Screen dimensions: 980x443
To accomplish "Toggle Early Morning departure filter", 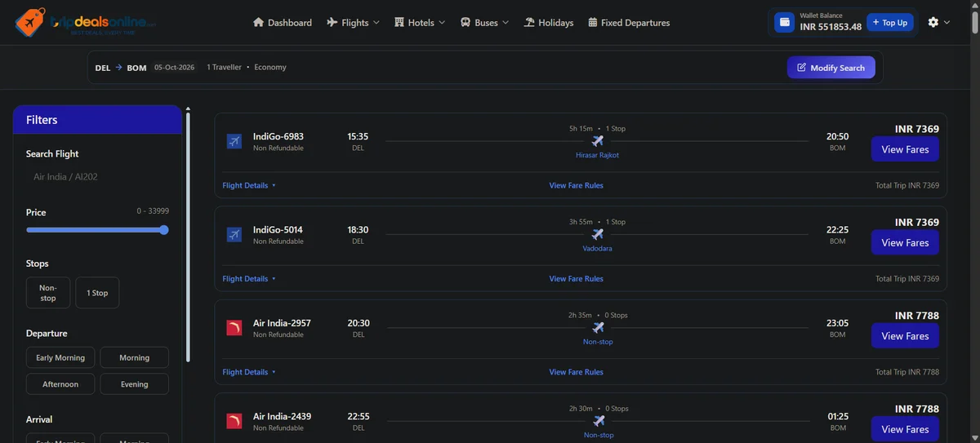I will [x=60, y=357].
